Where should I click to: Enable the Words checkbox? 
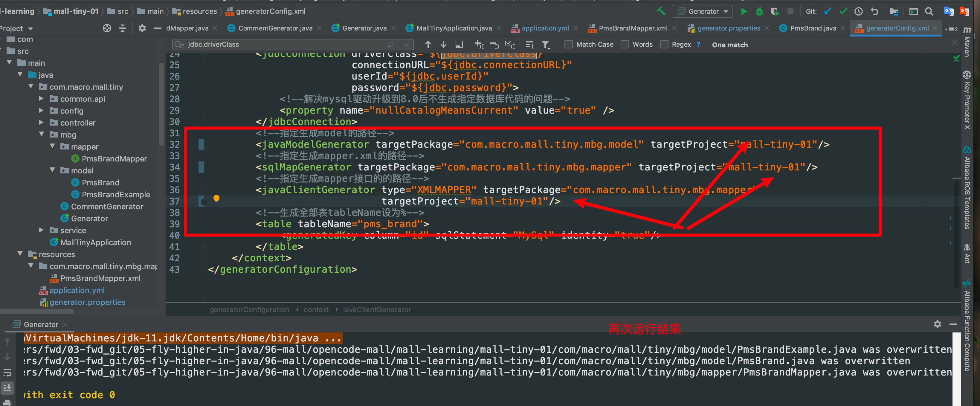(x=625, y=45)
